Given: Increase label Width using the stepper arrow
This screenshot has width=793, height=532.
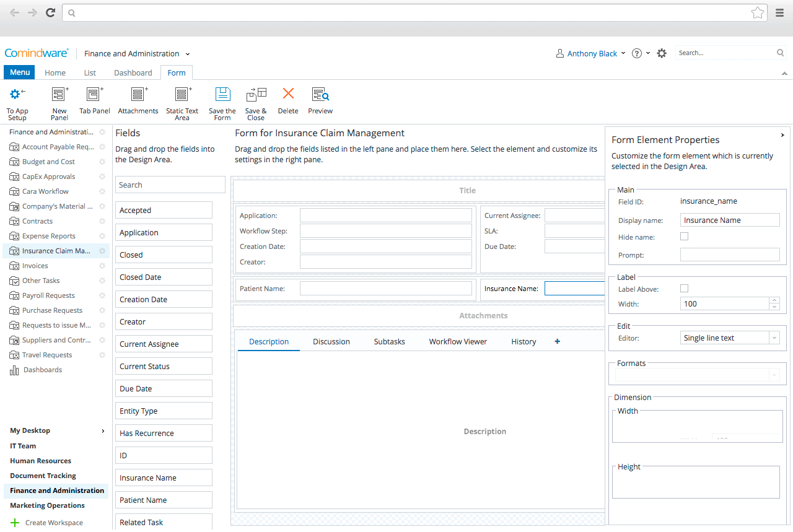Looking at the screenshot, I should [x=774, y=300].
